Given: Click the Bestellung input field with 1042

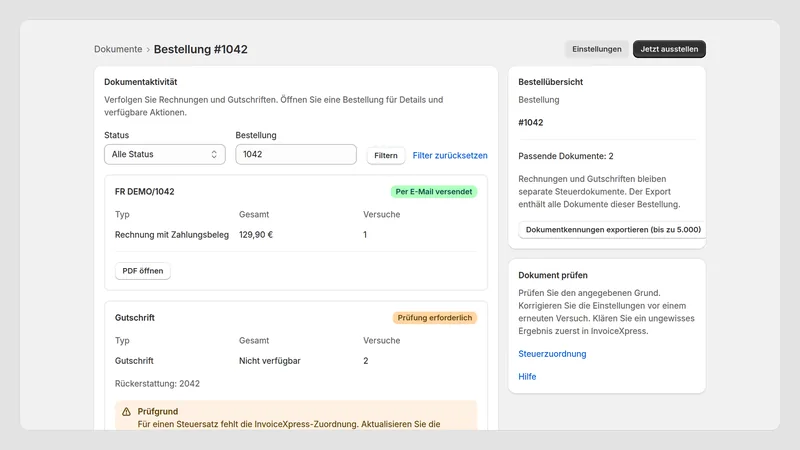Looking at the screenshot, I should tap(296, 154).
